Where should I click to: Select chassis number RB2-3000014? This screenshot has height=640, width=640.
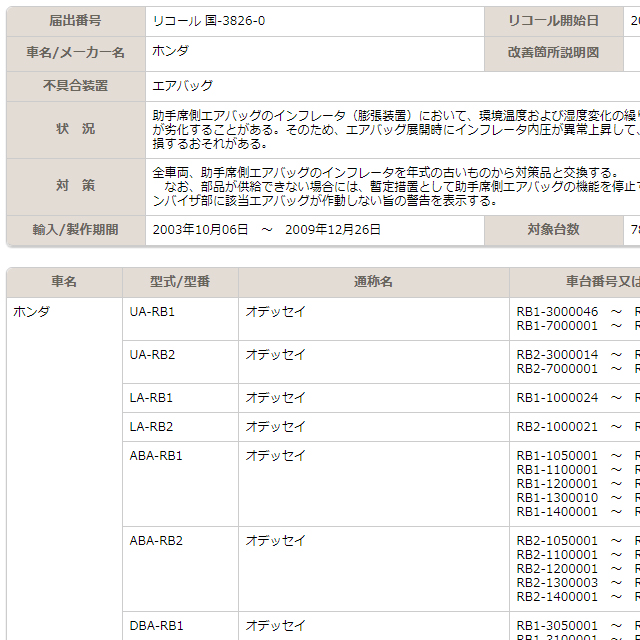(557, 355)
